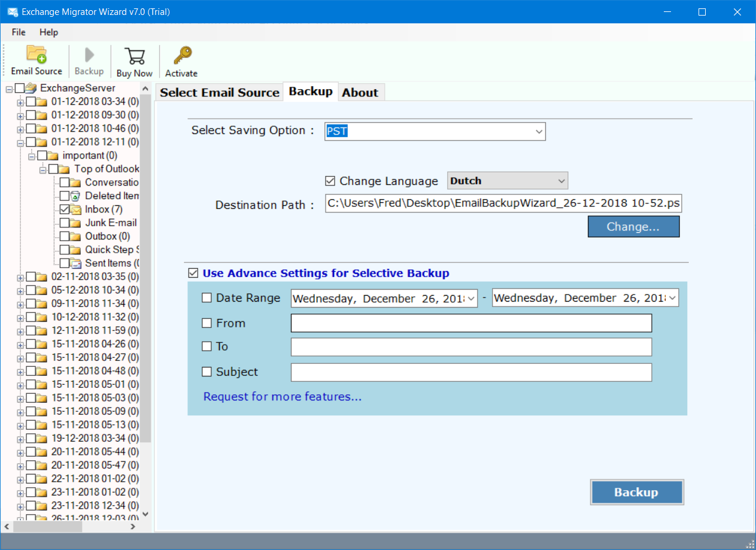This screenshot has height=550, width=756.
Task: Expand the 02-11-2018 03-35 tree node
Action: (20, 277)
